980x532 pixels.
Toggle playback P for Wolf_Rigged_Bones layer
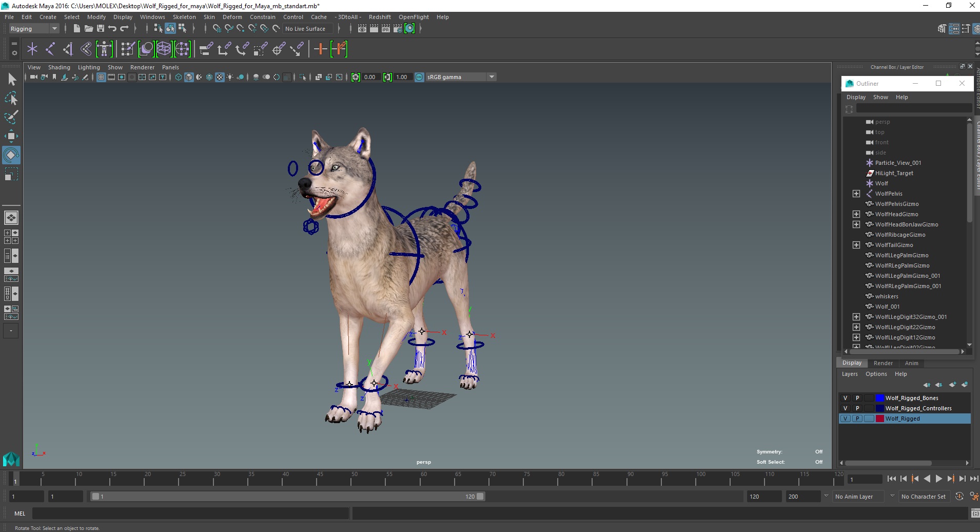click(857, 398)
